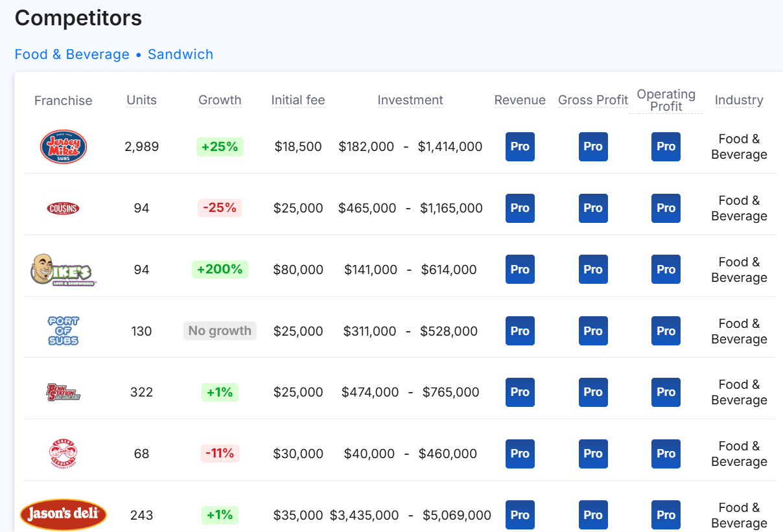The image size is (783, 532).
Task: Click the Pro Revenue badge in the 68-units row
Action: pos(520,454)
